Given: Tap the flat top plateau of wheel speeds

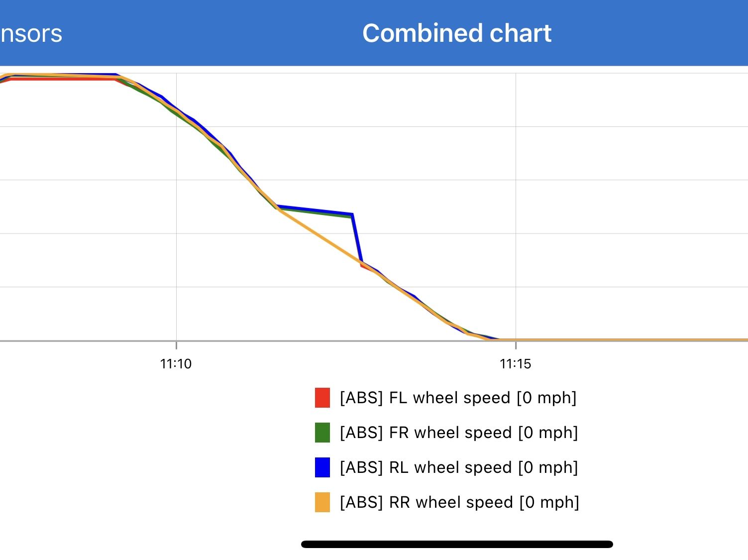Looking at the screenshot, I should point(60,77).
